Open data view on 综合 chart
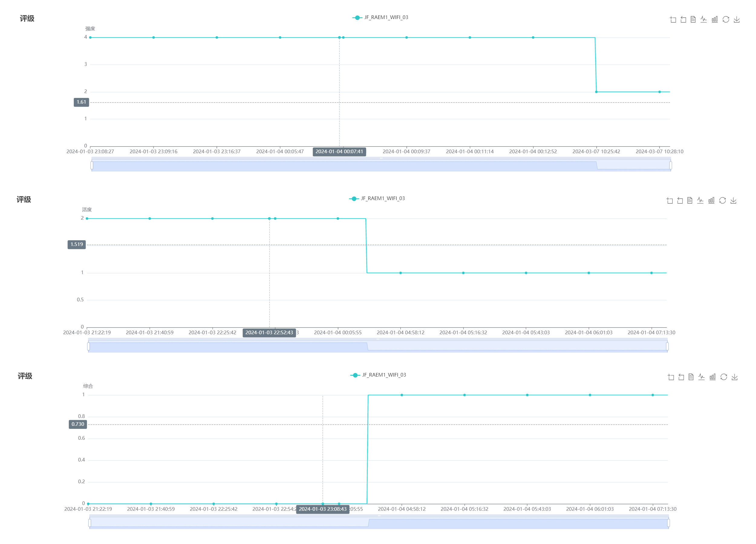This screenshot has height=544, width=756. click(x=691, y=377)
